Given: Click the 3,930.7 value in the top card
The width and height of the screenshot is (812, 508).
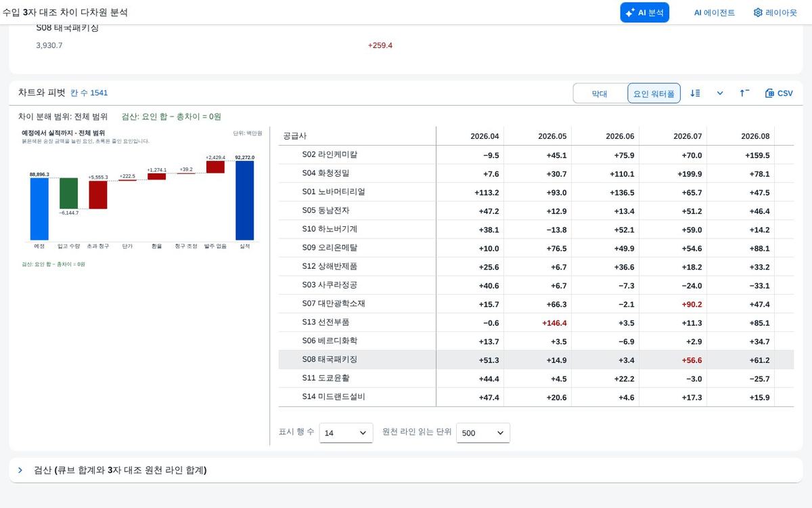Looking at the screenshot, I should click(49, 45).
